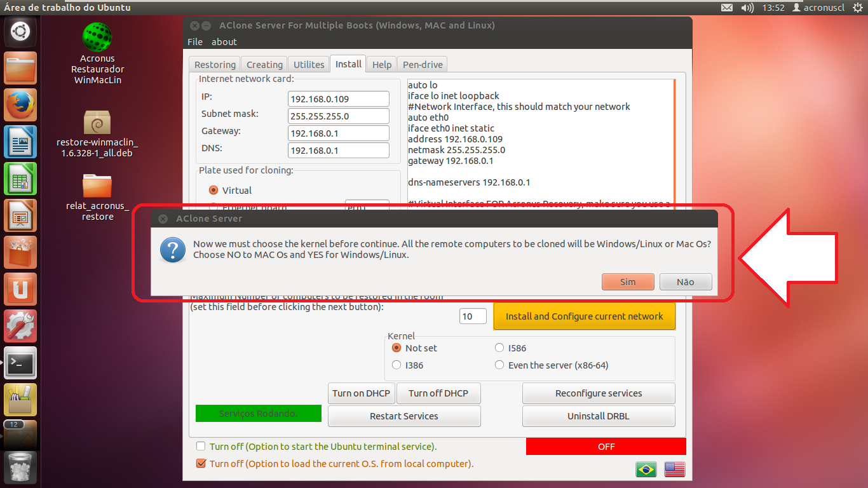
Task: Click the 'iface eth0 inet static' line
Action: coord(451,128)
